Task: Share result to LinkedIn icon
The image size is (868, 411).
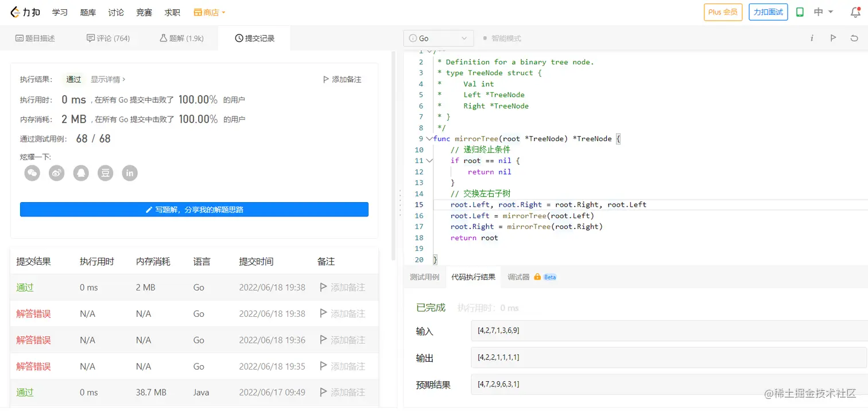Action: click(x=130, y=173)
